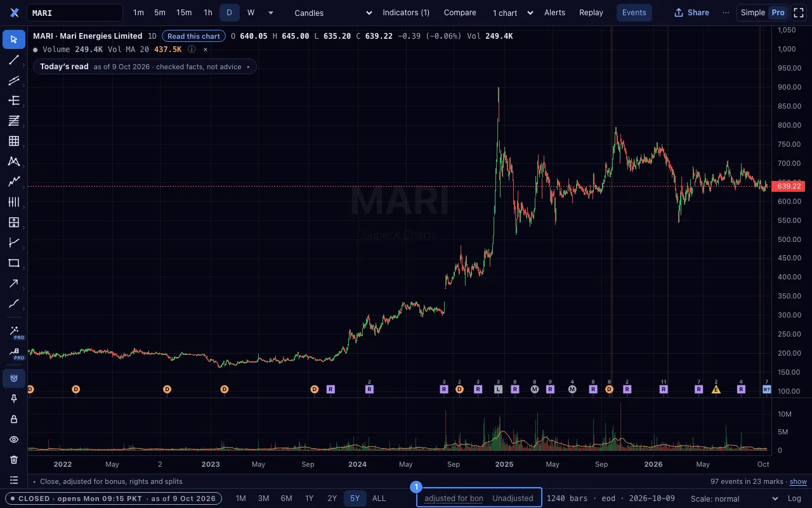Viewport: 812px width, 508px height.
Task: Open the object list icon
Action: coord(14,480)
